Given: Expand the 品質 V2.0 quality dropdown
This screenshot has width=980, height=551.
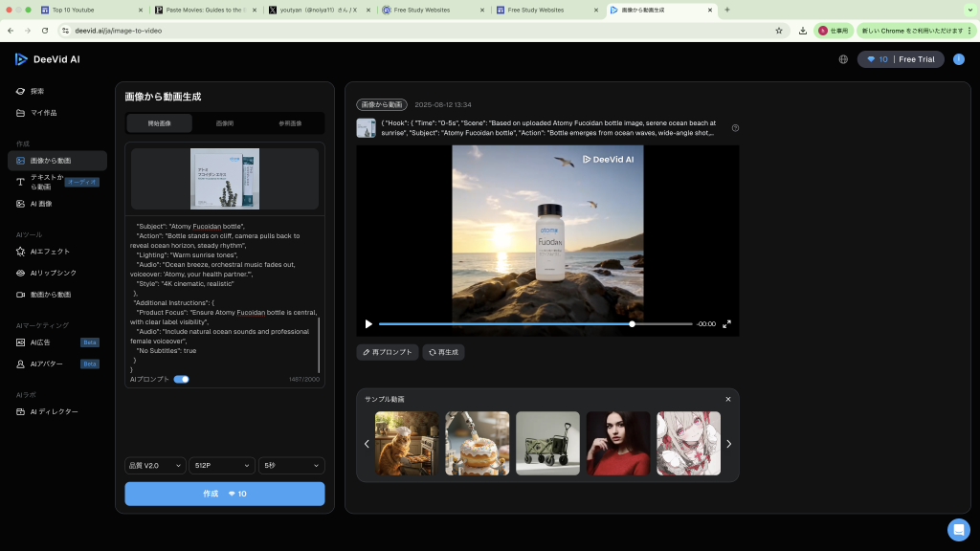Looking at the screenshot, I should 155,466.
